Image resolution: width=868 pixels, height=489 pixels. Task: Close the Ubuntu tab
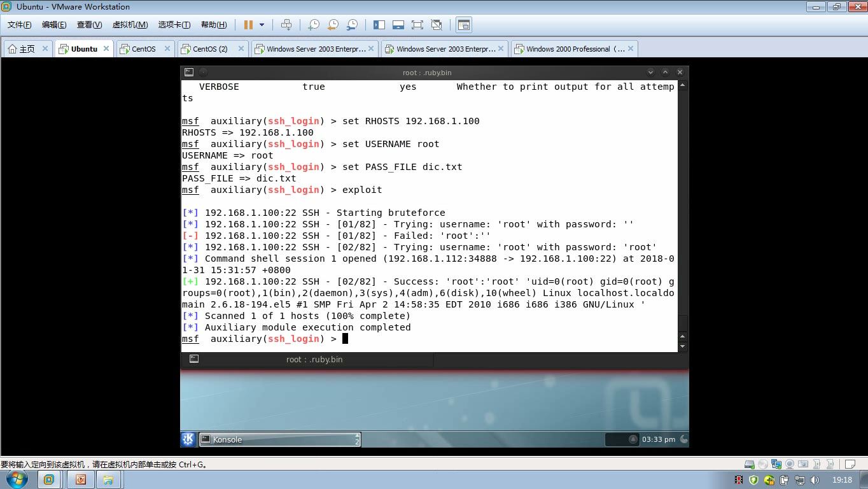[106, 48]
